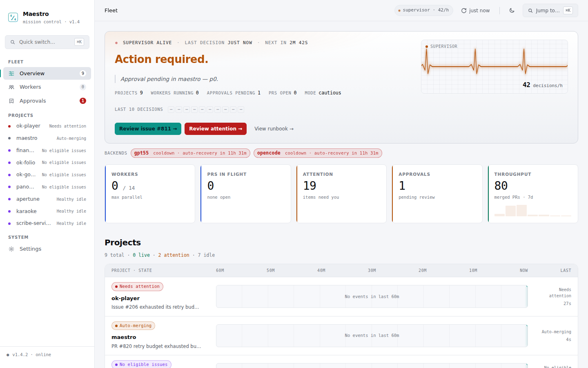The width and height of the screenshot is (588, 368).
Task: Select apertune project in sidebar
Action: click(47, 199)
